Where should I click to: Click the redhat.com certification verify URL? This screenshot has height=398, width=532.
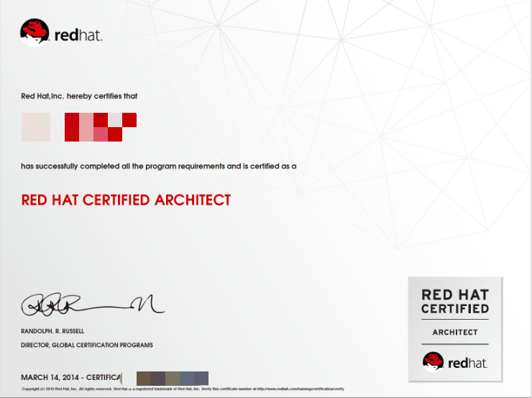(301, 389)
